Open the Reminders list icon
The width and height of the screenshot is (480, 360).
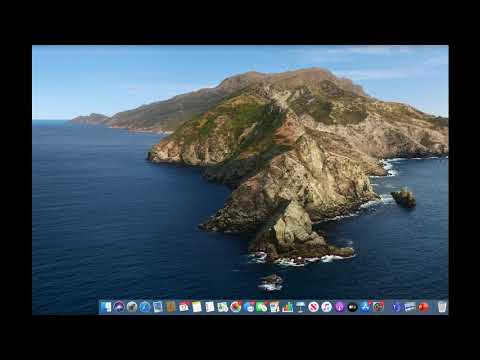210,307
